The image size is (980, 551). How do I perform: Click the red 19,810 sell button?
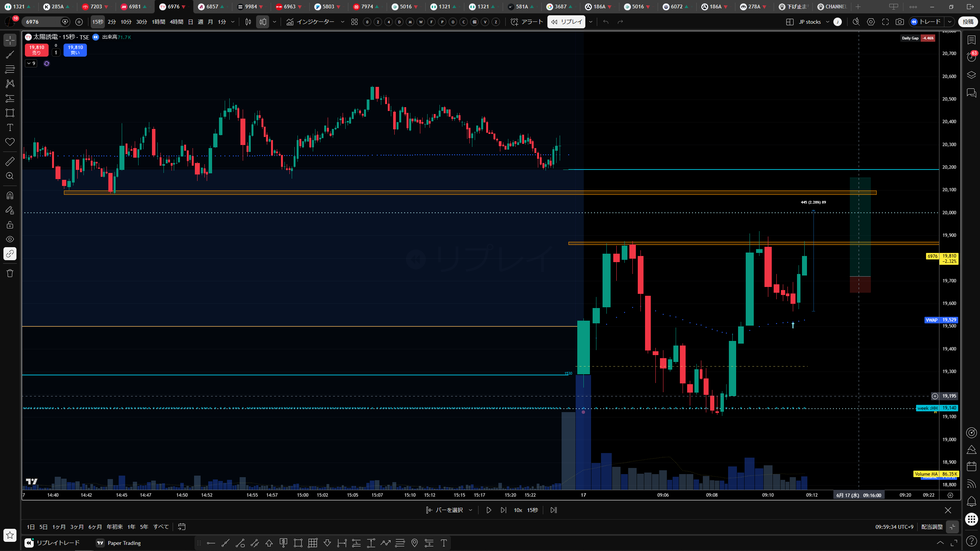point(37,50)
